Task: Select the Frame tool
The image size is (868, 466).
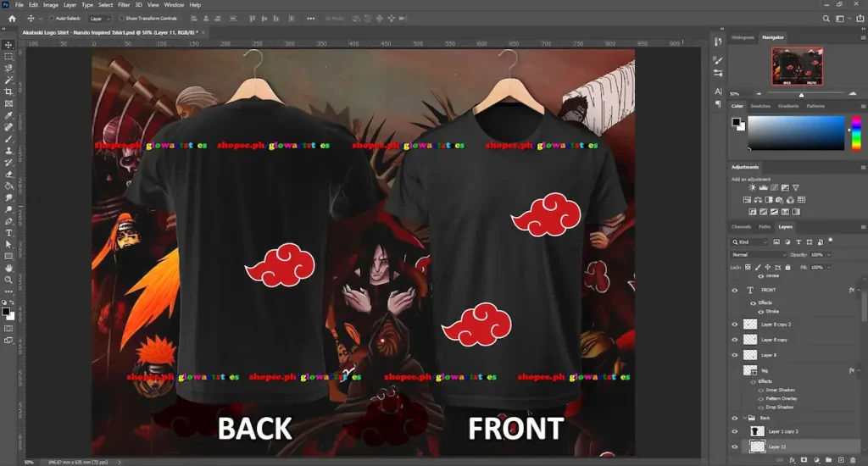Action: (x=8, y=103)
